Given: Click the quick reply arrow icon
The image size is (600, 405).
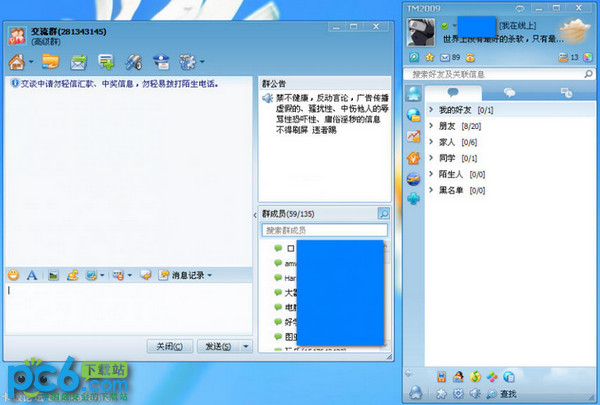Looking at the screenshot, I should click(145, 275).
